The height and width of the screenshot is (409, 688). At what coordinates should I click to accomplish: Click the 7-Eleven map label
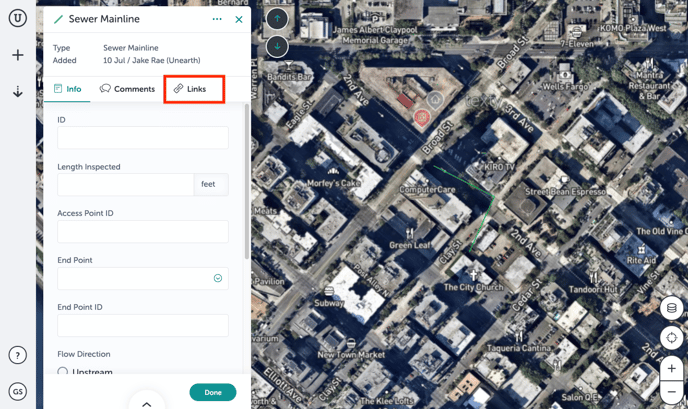[x=577, y=44]
